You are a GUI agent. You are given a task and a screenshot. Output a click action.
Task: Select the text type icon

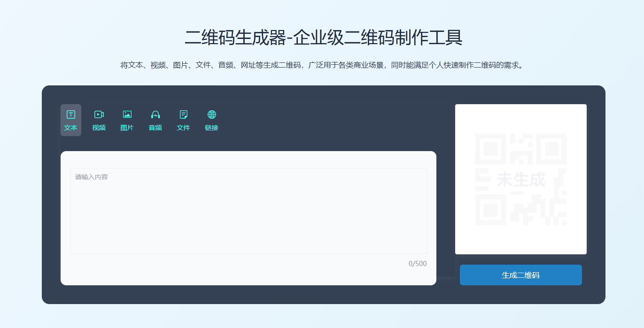tap(71, 114)
